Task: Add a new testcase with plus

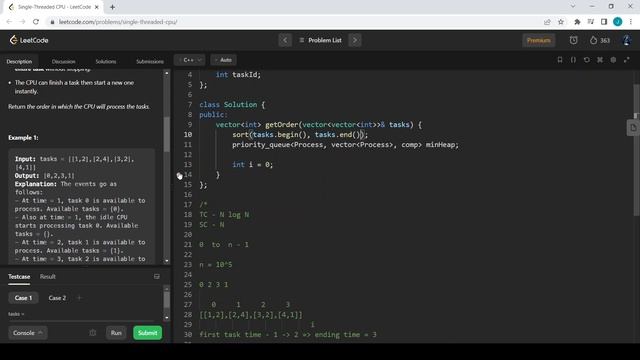Action: coord(79,298)
